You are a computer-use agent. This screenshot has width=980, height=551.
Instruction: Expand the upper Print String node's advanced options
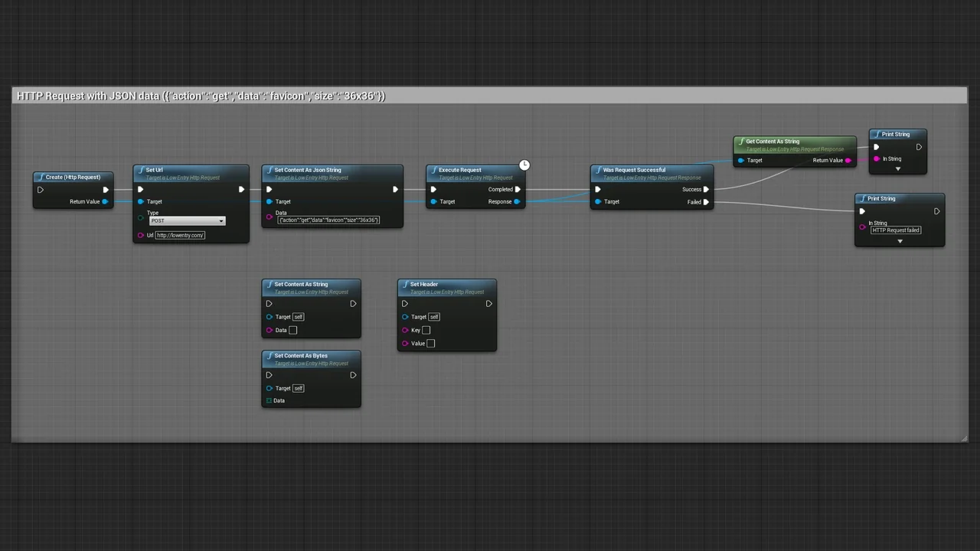(x=898, y=169)
